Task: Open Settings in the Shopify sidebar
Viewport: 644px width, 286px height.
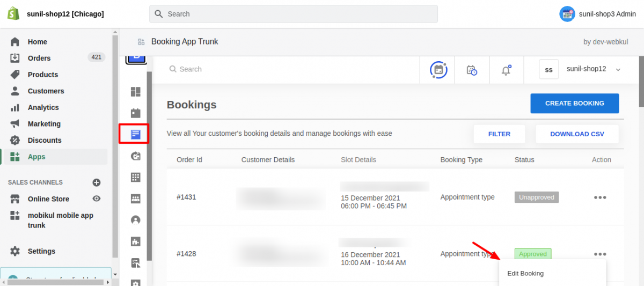Action: pos(41,251)
